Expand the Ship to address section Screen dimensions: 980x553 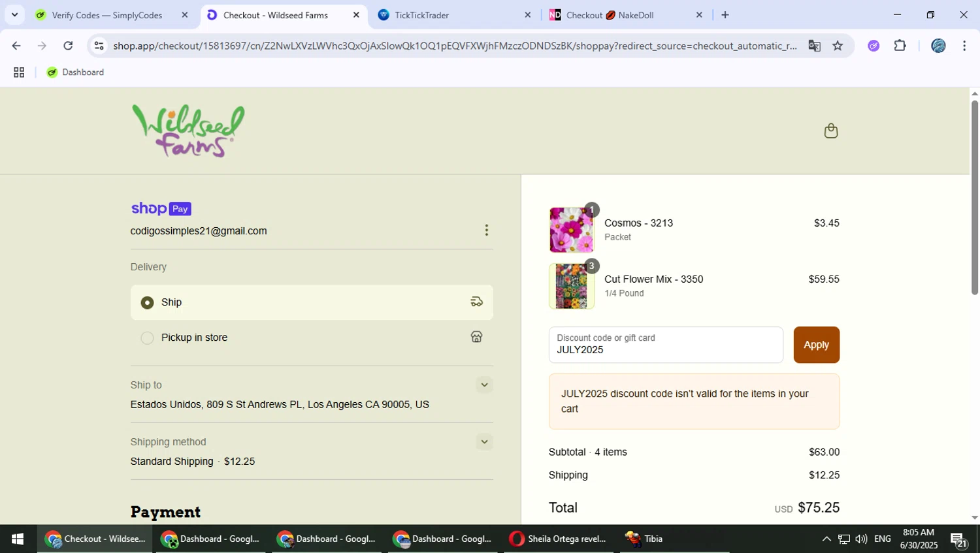coord(484,385)
